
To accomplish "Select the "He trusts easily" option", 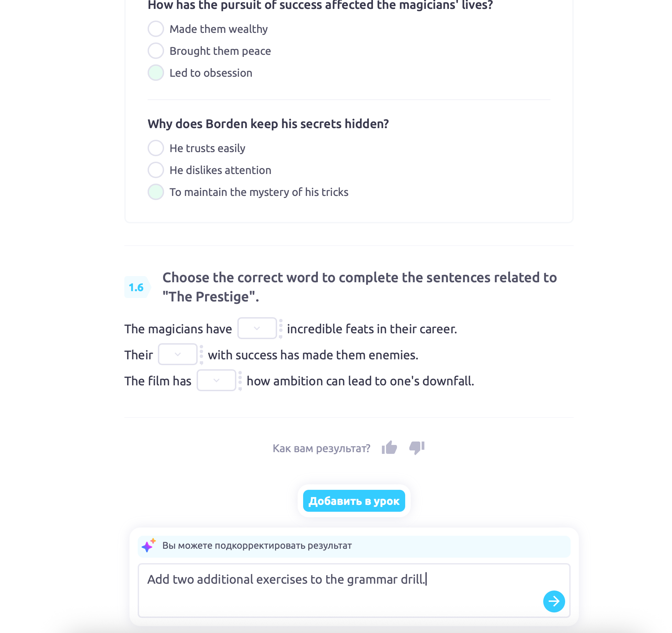I will tap(156, 148).
